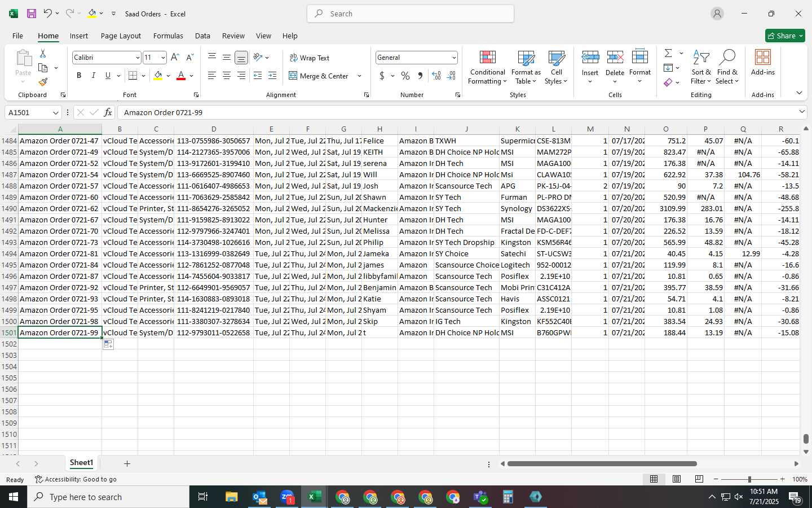Click Format as Table button
Image resolution: width=812 pixels, height=508 pixels.
click(x=526, y=68)
